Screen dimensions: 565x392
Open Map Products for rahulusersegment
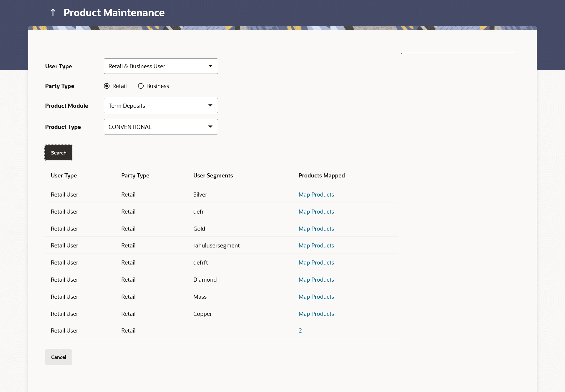pos(316,245)
